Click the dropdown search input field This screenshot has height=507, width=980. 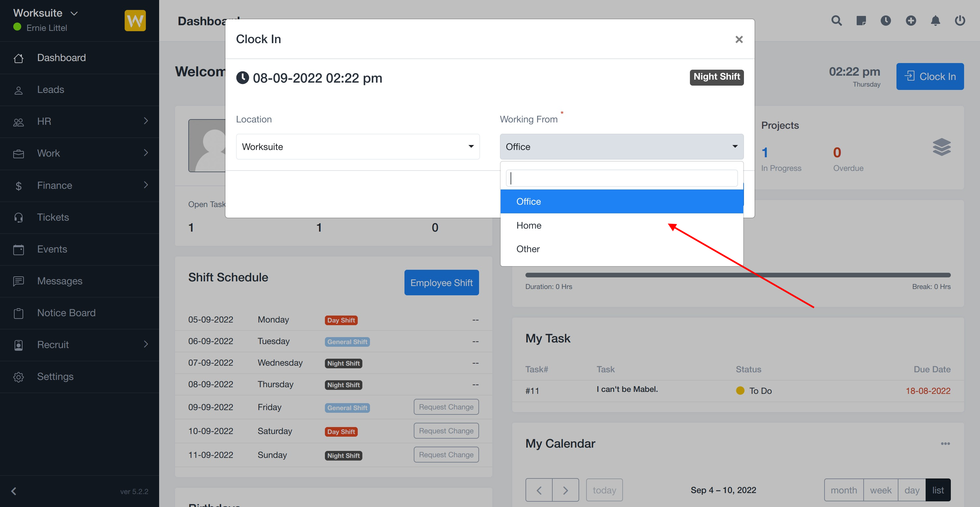coord(621,178)
